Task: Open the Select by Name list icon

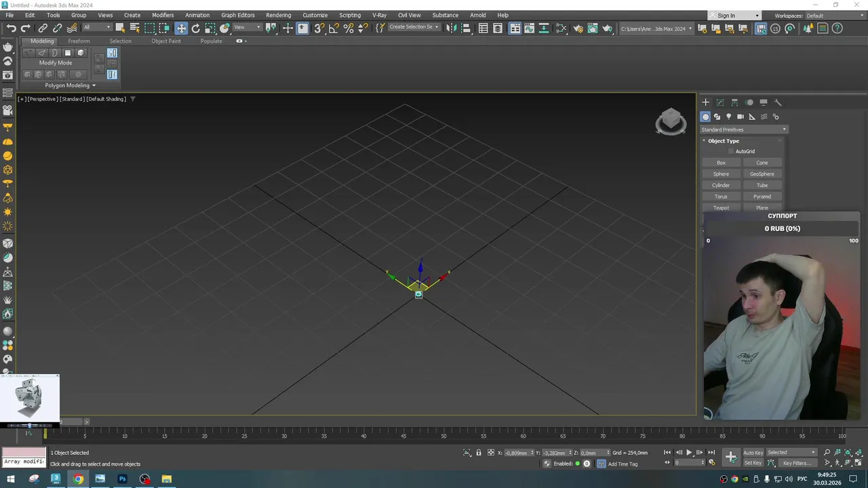Action: coord(134,28)
